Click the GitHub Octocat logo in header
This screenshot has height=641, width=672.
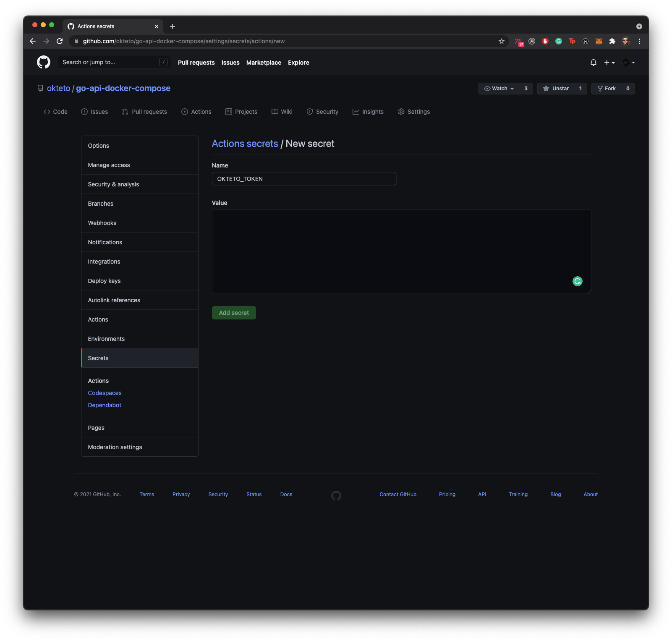click(x=44, y=62)
